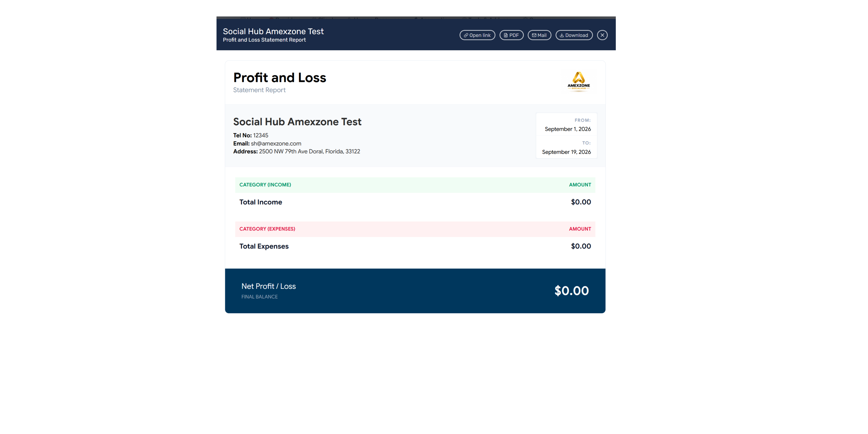The width and height of the screenshot is (868, 434).
Task: Click the Tel No 12345 text
Action: [x=251, y=136]
